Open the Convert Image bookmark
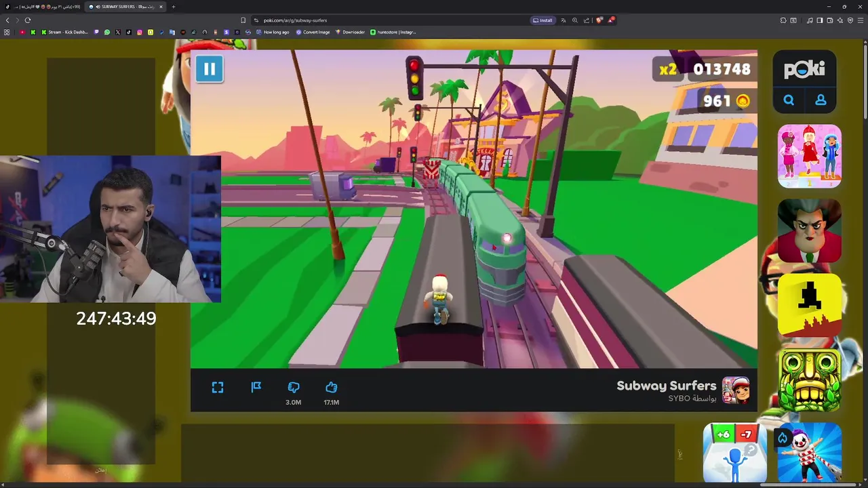 pyautogui.click(x=313, y=32)
